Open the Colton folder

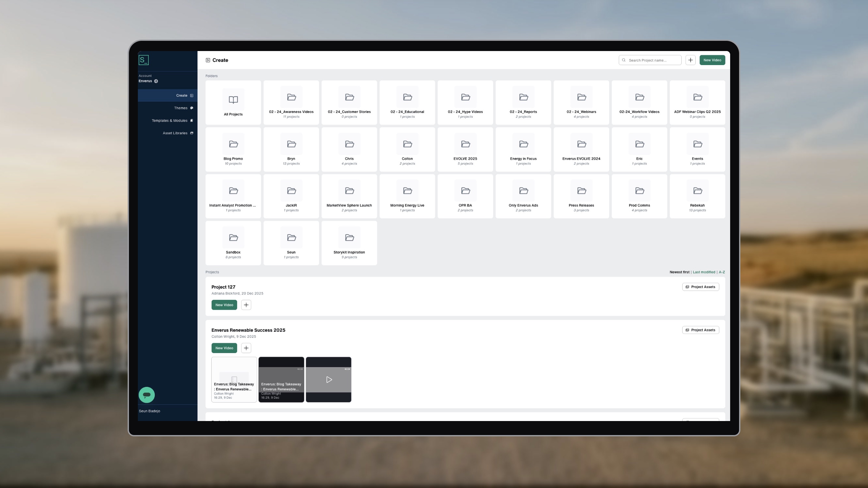pyautogui.click(x=407, y=149)
